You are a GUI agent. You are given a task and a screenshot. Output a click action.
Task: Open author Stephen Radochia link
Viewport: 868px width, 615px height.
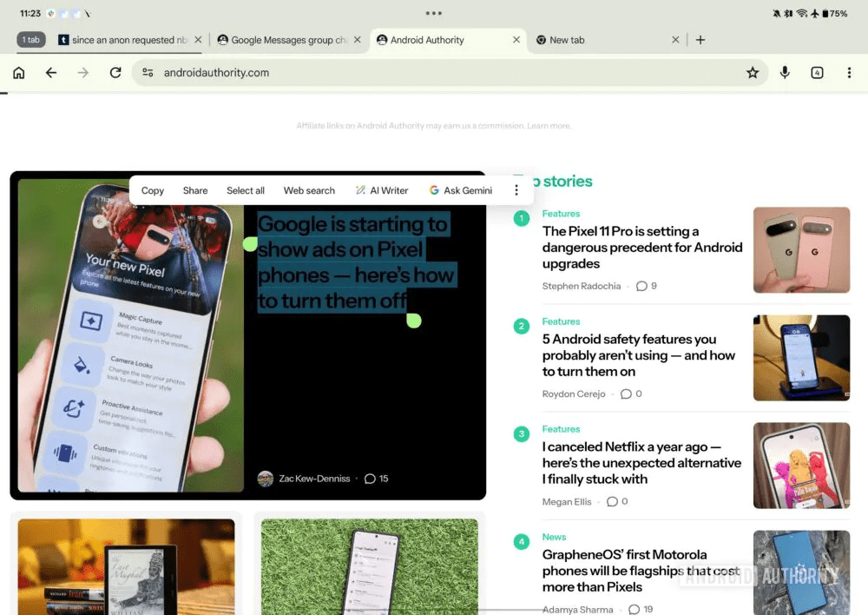(582, 286)
